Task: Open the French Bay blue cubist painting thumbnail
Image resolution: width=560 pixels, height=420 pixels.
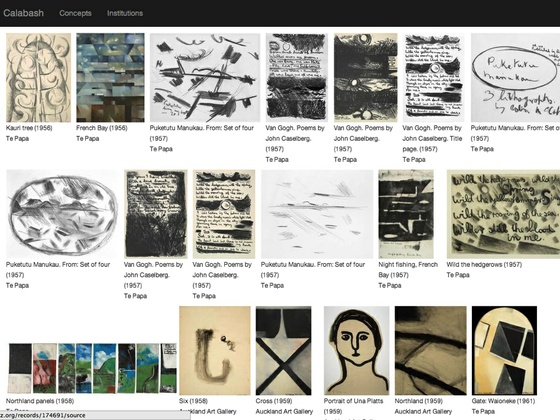Action: click(x=110, y=78)
